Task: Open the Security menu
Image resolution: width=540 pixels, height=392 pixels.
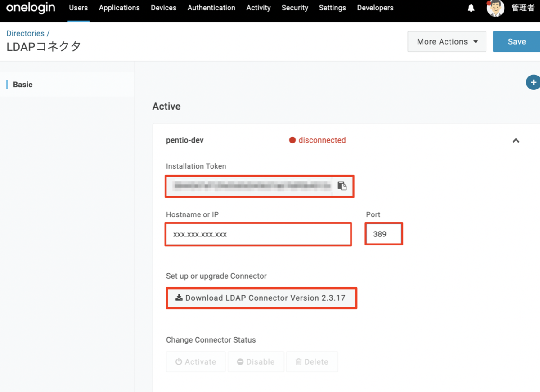Action: click(295, 8)
